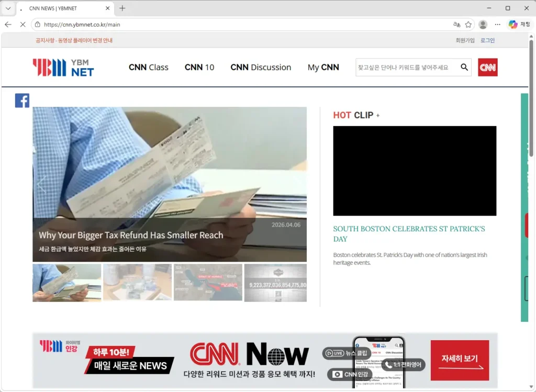Open the CNN Class menu

click(148, 67)
